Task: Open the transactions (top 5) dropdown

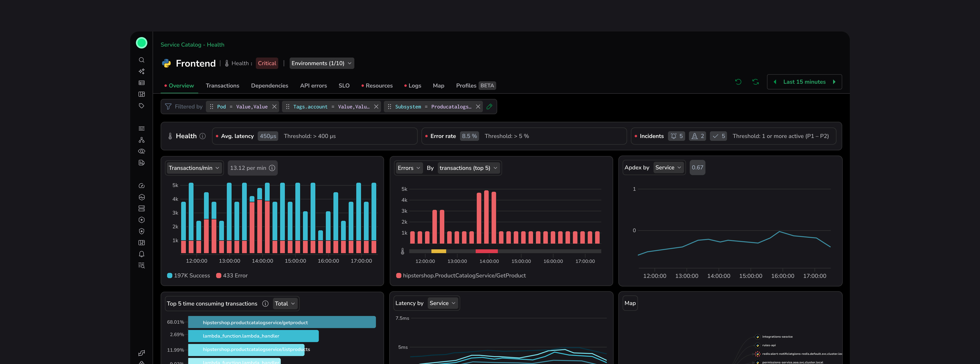Action: click(468, 168)
